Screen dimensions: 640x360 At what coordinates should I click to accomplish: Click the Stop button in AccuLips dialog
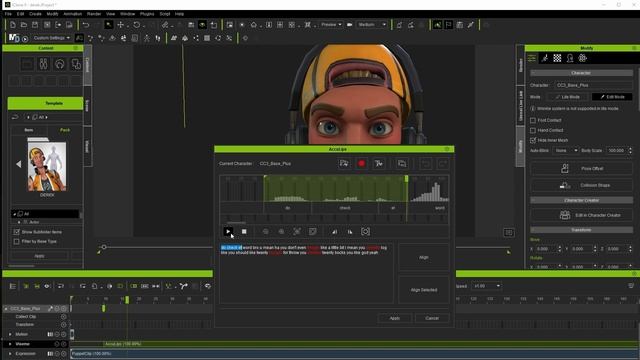pos(244,231)
